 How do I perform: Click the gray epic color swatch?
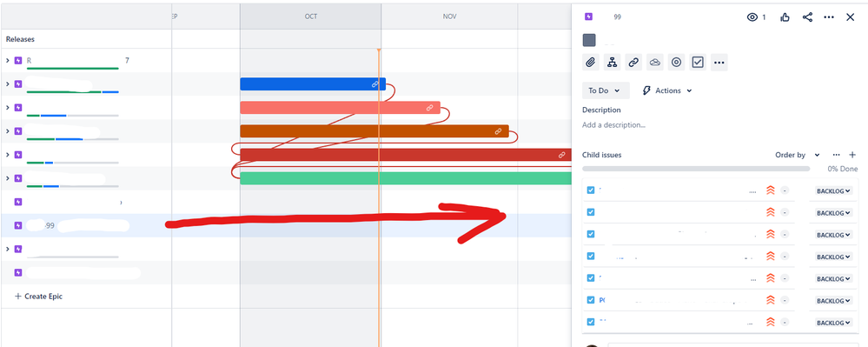(x=589, y=40)
